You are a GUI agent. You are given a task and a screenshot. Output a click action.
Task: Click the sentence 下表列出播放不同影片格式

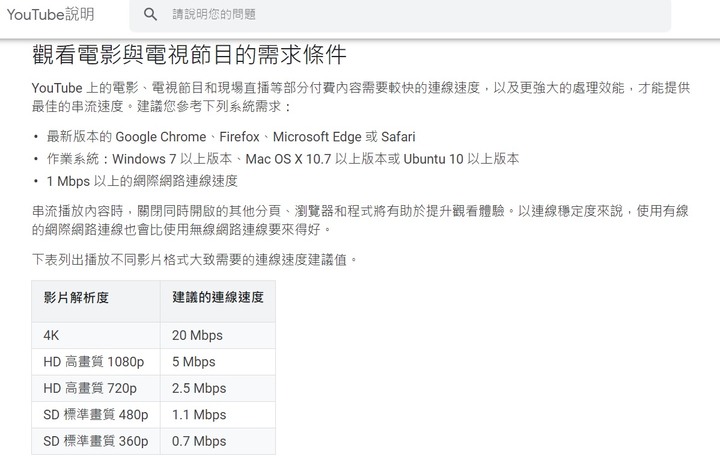tap(194, 259)
